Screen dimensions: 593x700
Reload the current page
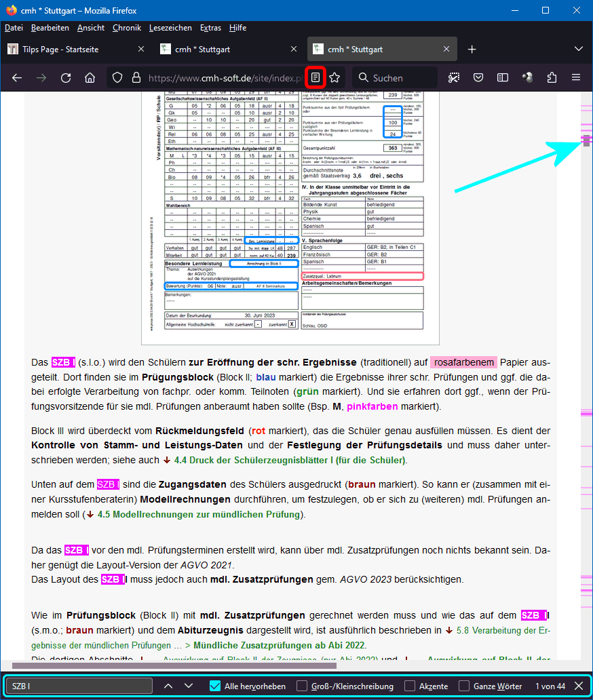pos(66,77)
